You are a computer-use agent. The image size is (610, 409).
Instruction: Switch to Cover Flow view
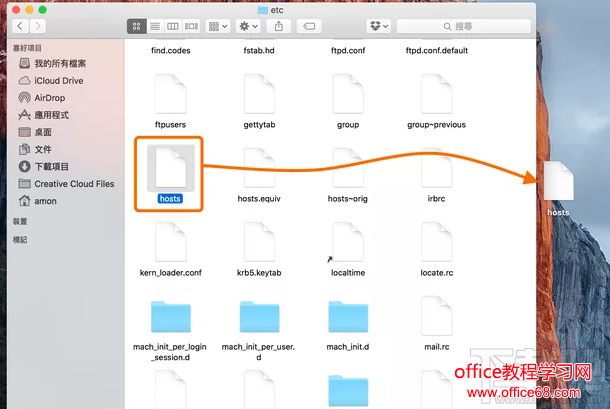click(x=190, y=25)
